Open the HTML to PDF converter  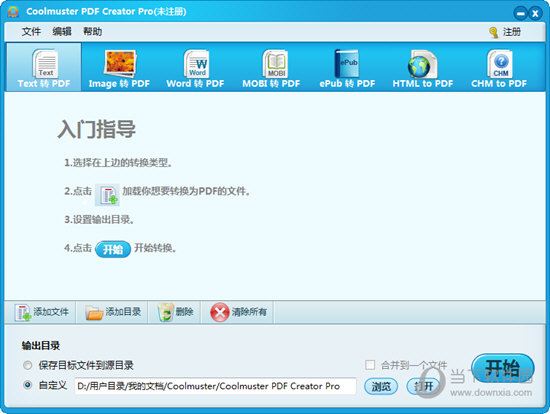pos(423,67)
